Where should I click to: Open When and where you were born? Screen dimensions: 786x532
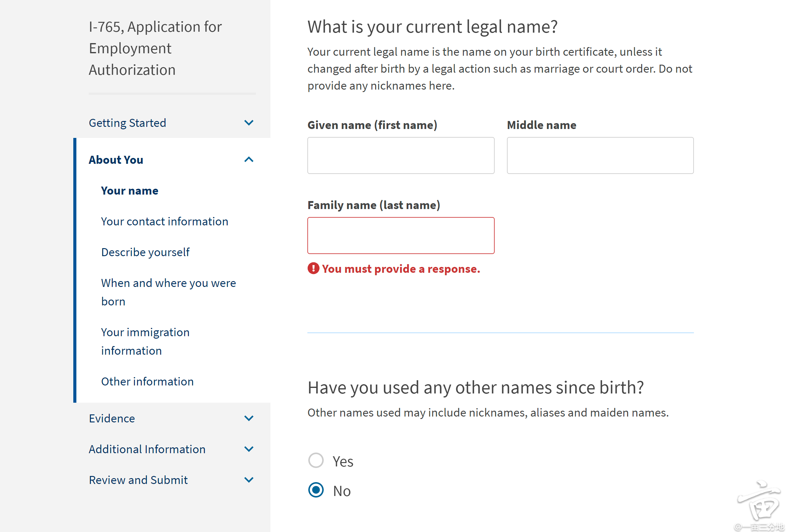pos(168,292)
